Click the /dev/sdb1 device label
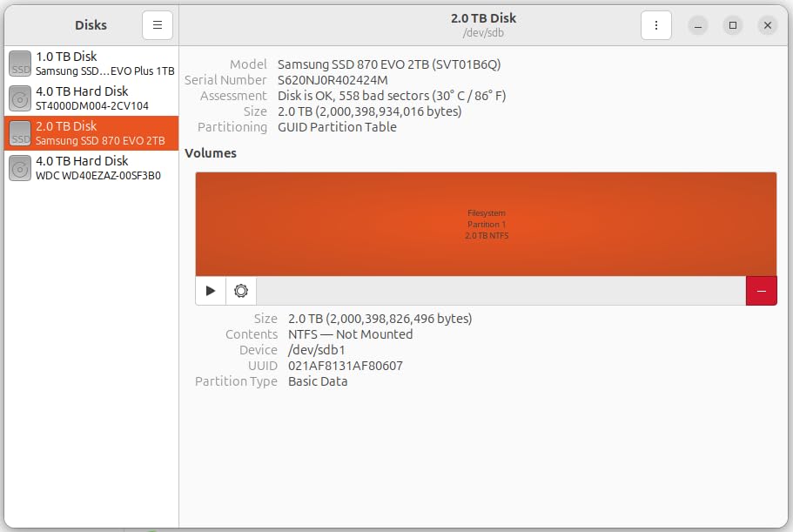This screenshot has height=532, width=793. 310,349
